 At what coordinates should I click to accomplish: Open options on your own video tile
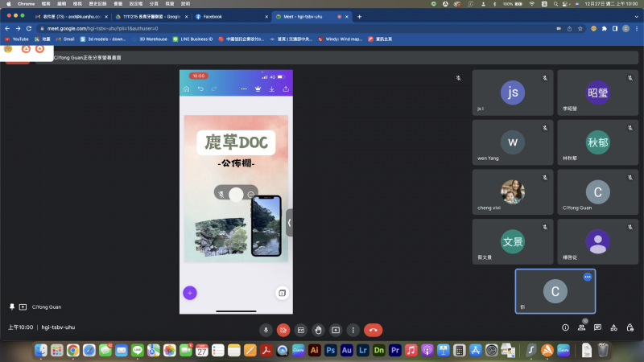point(588,277)
